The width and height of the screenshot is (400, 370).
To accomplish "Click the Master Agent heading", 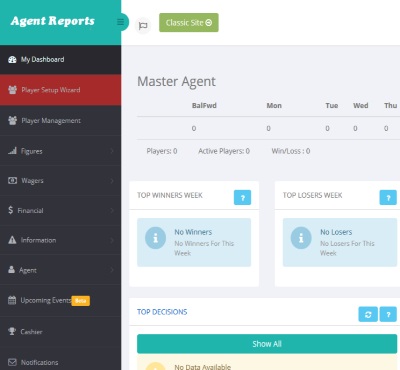I will point(176,81).
